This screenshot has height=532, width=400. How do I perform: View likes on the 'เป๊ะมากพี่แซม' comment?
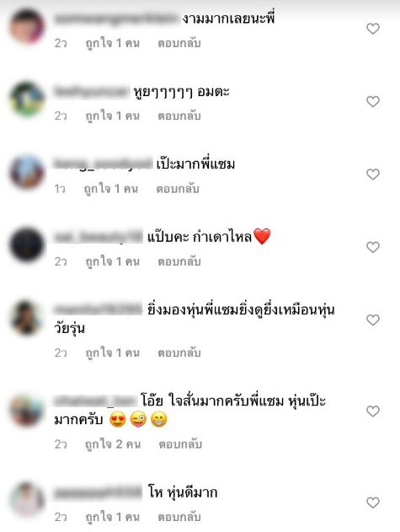pyautogui.click(x=111, y=189)
